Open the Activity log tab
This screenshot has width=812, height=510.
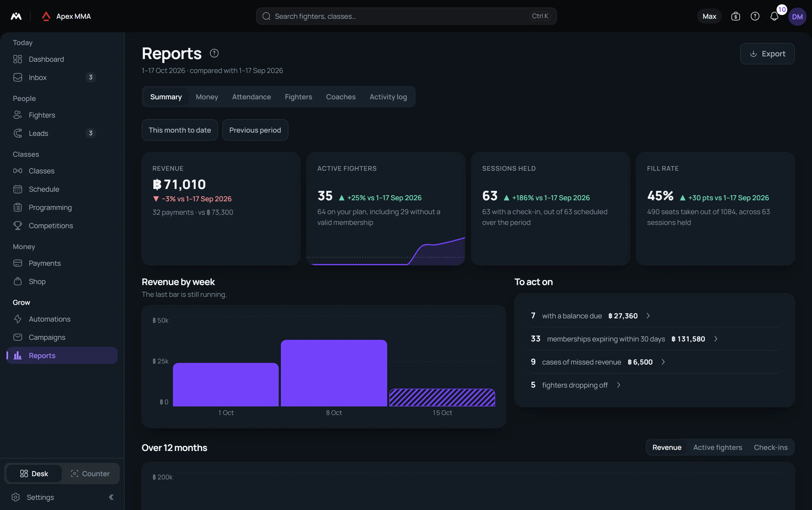388,97
